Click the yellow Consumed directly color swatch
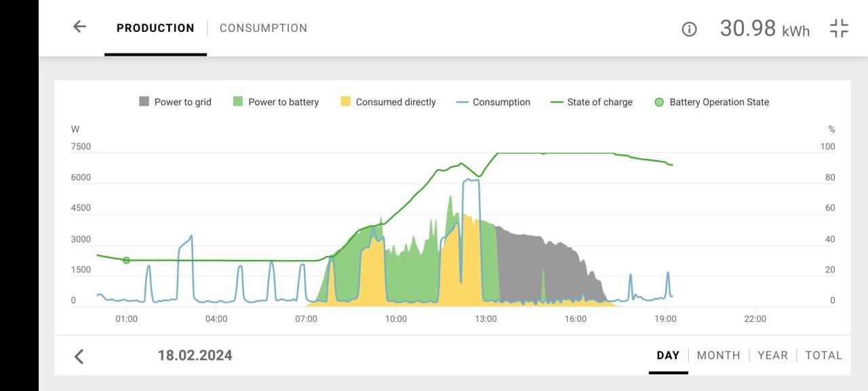Viewport: 868px width, 391px height. click(346, 102)
